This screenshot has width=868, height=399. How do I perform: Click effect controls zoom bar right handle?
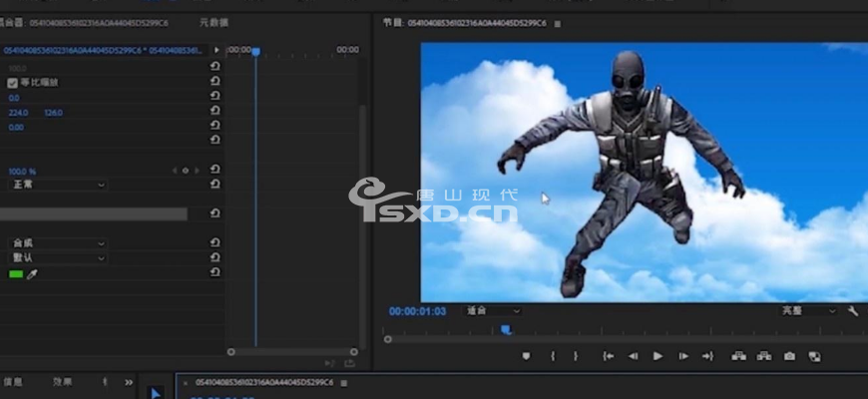pos(354,352)
